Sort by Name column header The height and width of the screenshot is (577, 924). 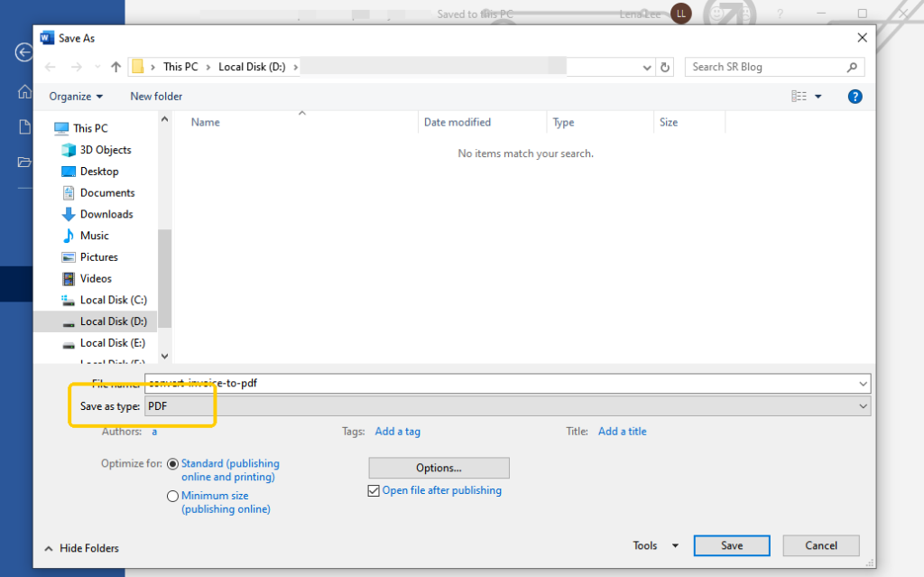205,122
